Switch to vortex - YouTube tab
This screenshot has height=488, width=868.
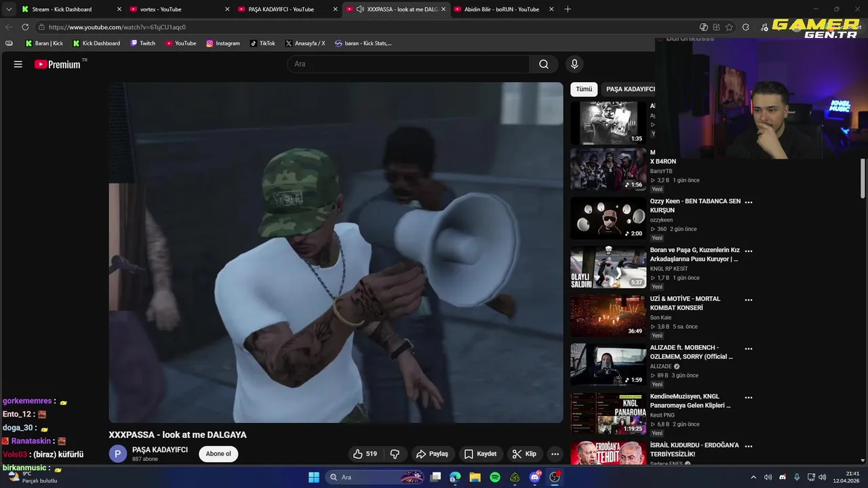tap(179, 9)
